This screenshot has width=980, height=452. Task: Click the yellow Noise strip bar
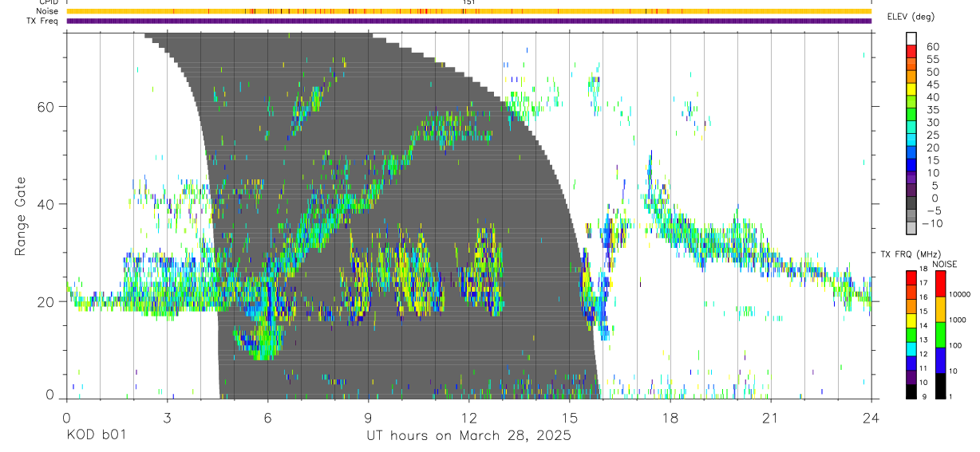point(468,11)
